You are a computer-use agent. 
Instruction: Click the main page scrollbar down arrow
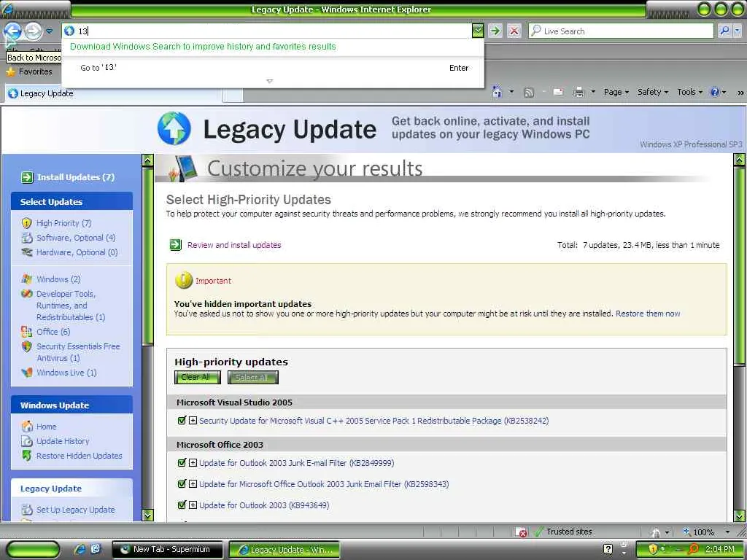coord(739,516)
